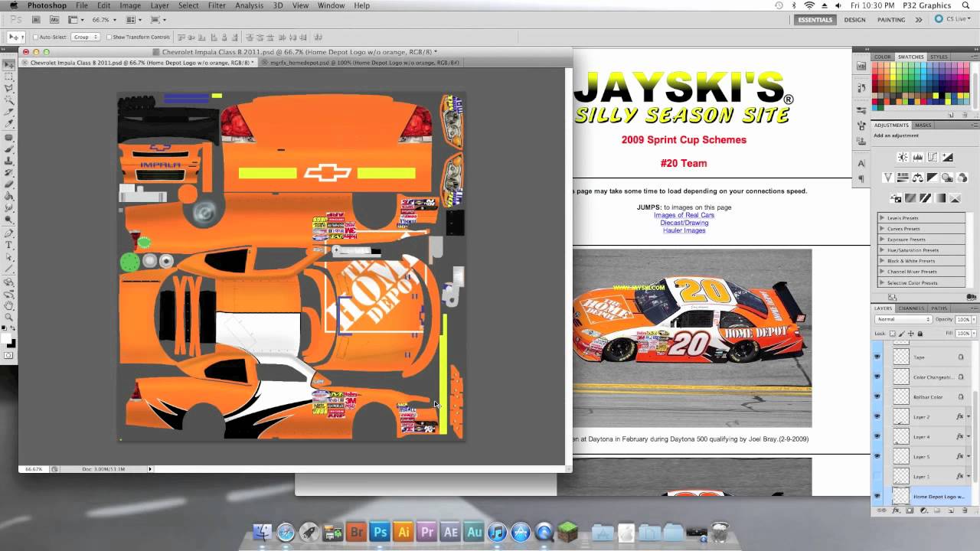
Task: Add a Brightness/Contrast adjustment
Action: pyautogui.click(x=903, y=157)
